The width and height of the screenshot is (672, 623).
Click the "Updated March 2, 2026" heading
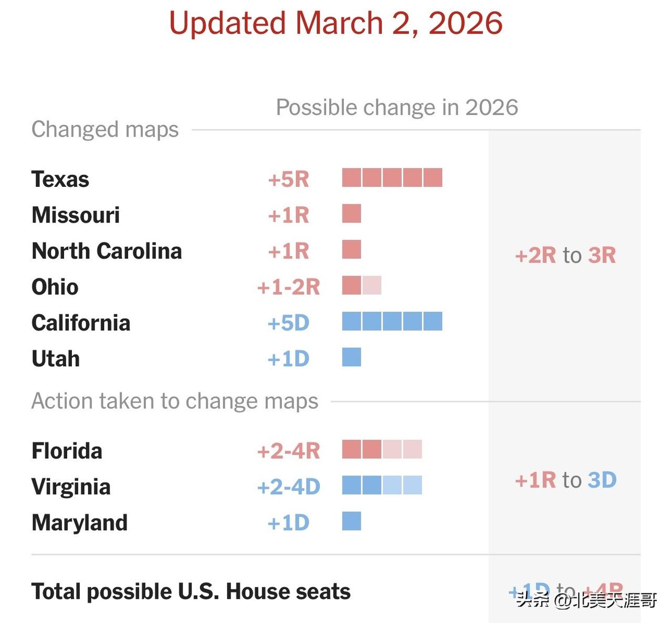[x=336, y=24]
